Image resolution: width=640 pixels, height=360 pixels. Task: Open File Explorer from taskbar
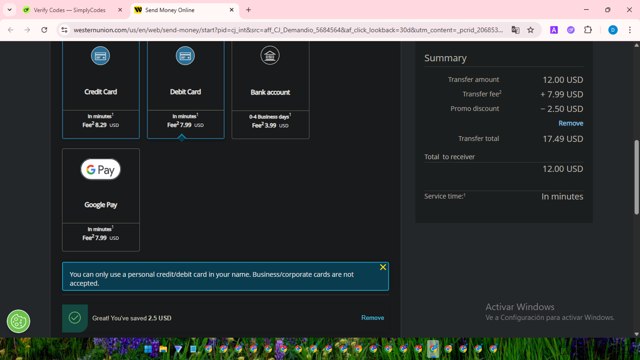163,349
